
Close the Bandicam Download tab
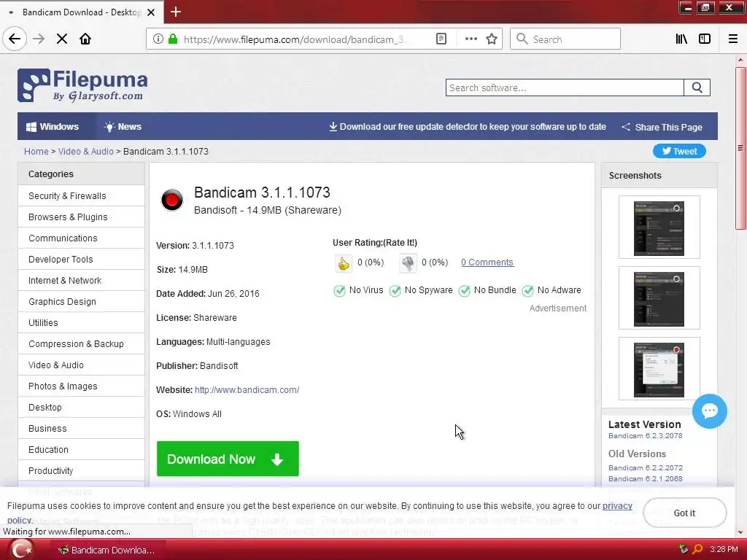pos(151,12)
